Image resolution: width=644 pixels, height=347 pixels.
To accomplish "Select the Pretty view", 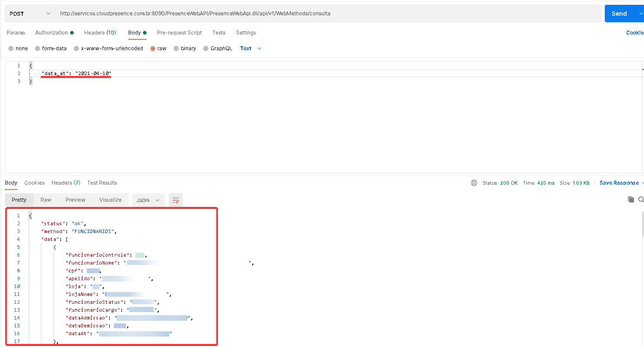I will pos(19,200).
